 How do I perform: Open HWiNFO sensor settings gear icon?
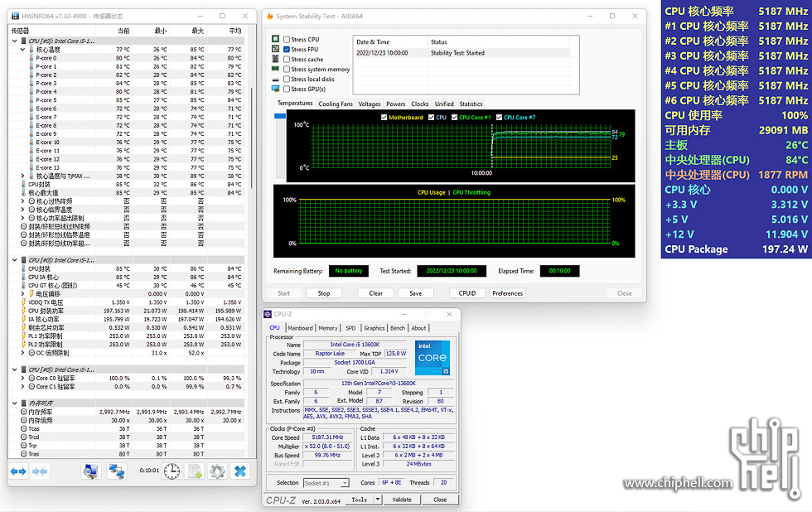tap(217, 471)
